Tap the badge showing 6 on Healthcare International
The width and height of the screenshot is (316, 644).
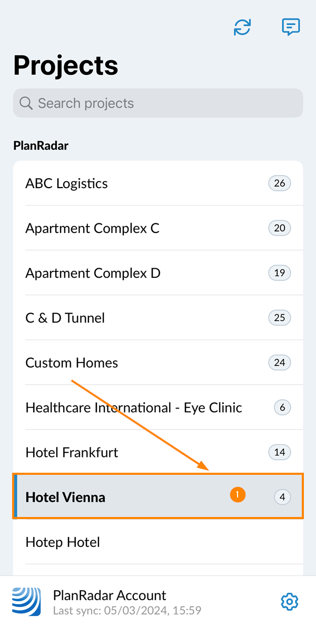[x=282, y=407]
